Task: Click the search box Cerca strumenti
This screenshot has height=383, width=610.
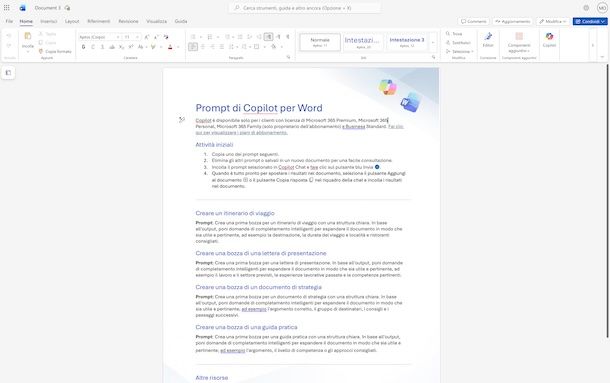Action: 305,8
